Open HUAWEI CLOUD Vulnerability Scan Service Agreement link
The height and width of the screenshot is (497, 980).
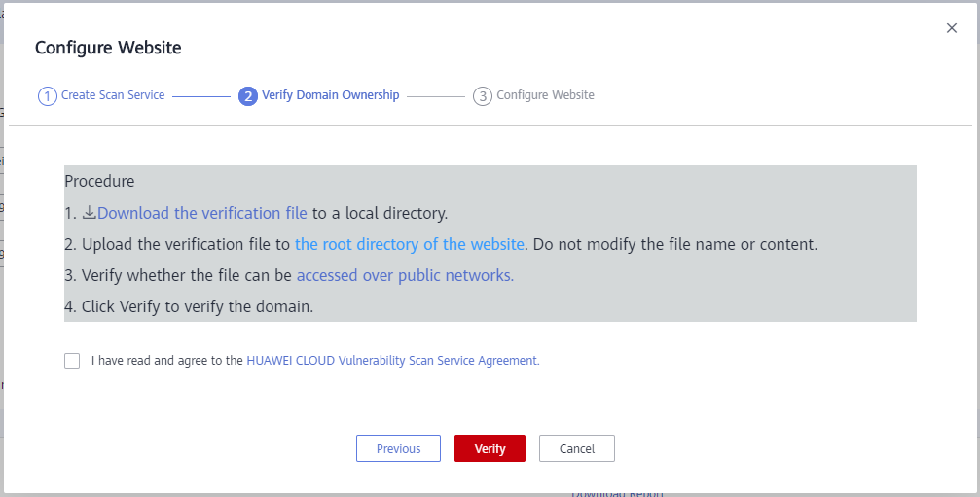pyautogui.click(x=392, y=361)
